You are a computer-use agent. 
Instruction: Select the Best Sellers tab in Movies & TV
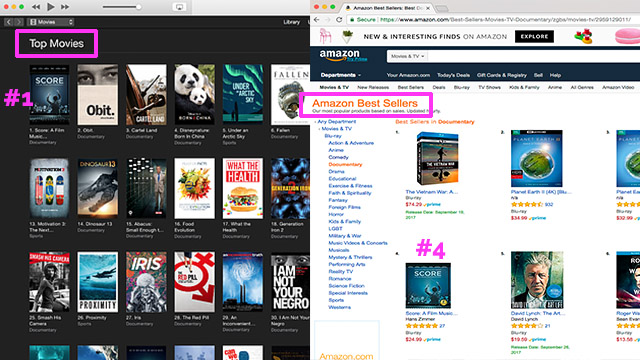(x=411, y=87)
